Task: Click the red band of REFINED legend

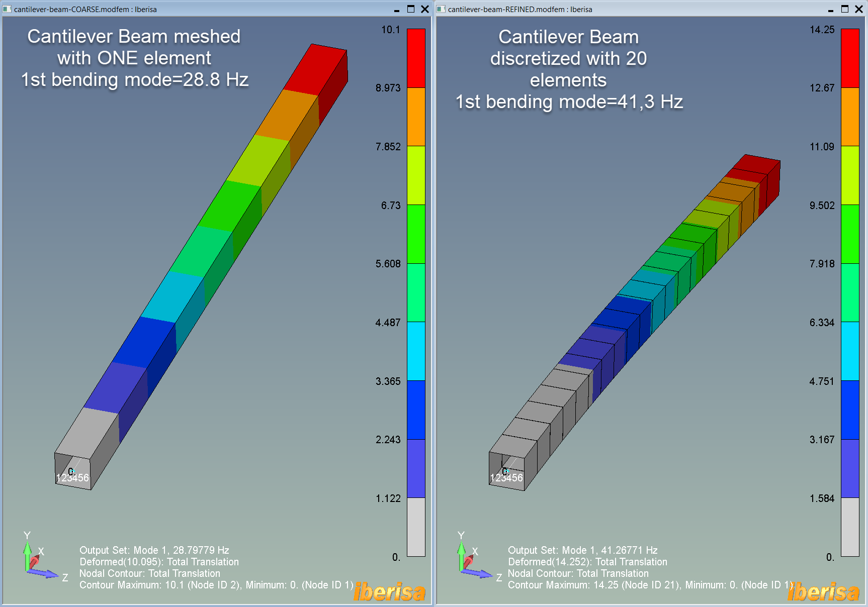Action: (x=850, y=58)
